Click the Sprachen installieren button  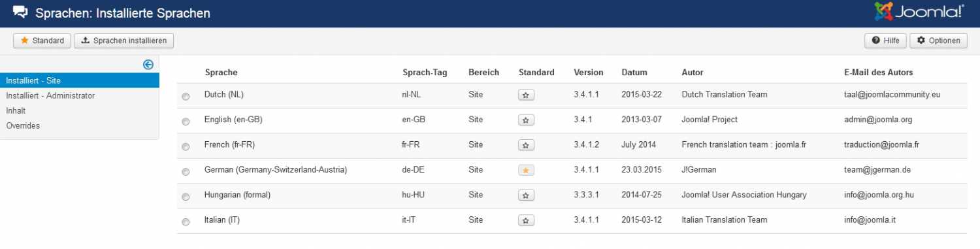[124, 41]
